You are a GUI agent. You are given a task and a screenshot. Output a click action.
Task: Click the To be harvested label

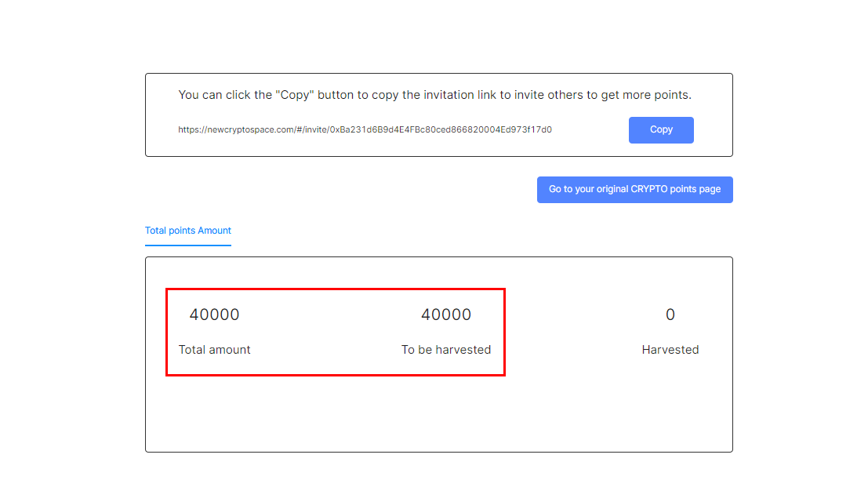click(x=446, y=350)
